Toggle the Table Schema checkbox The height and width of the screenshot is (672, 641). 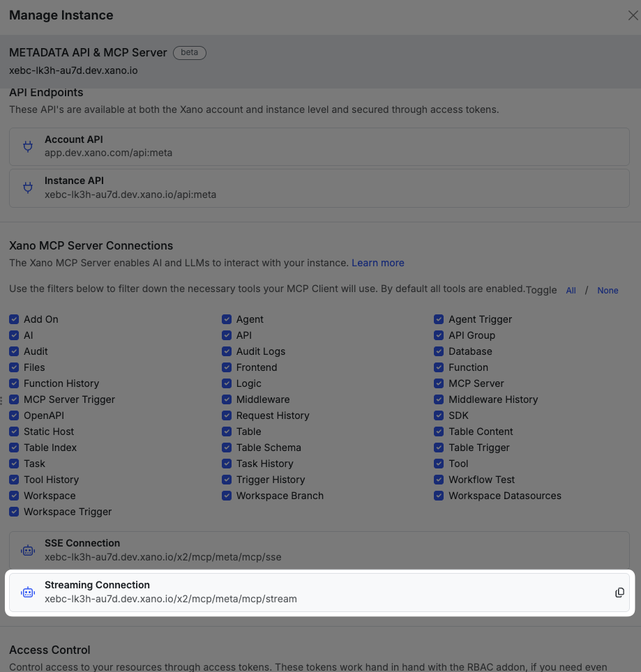[x=227, y=448]
